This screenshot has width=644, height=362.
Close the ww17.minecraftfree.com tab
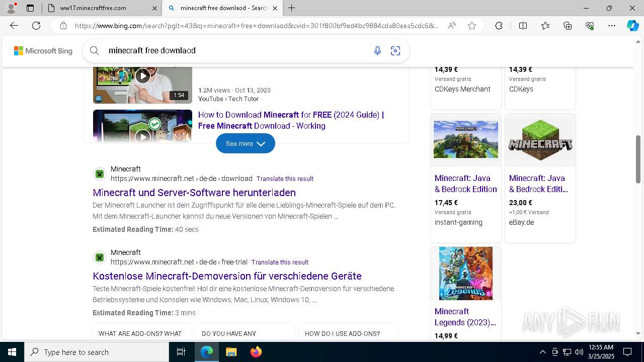(154, 8)
